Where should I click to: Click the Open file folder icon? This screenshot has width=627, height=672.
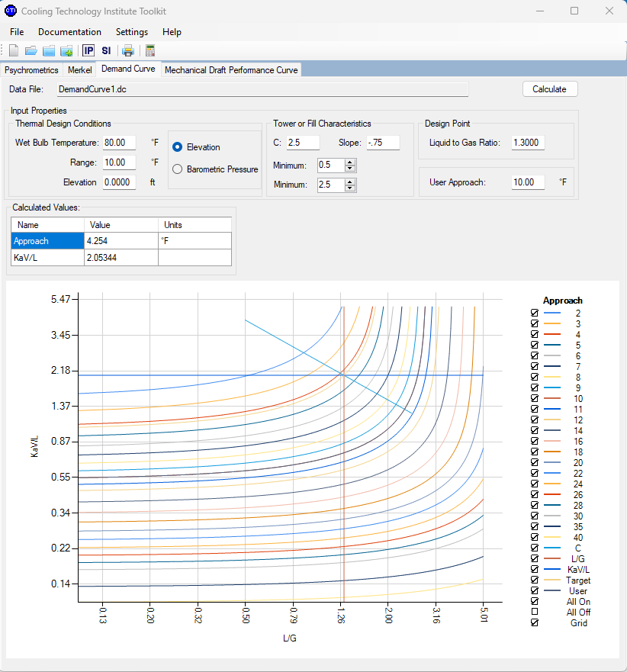point(31,51)
